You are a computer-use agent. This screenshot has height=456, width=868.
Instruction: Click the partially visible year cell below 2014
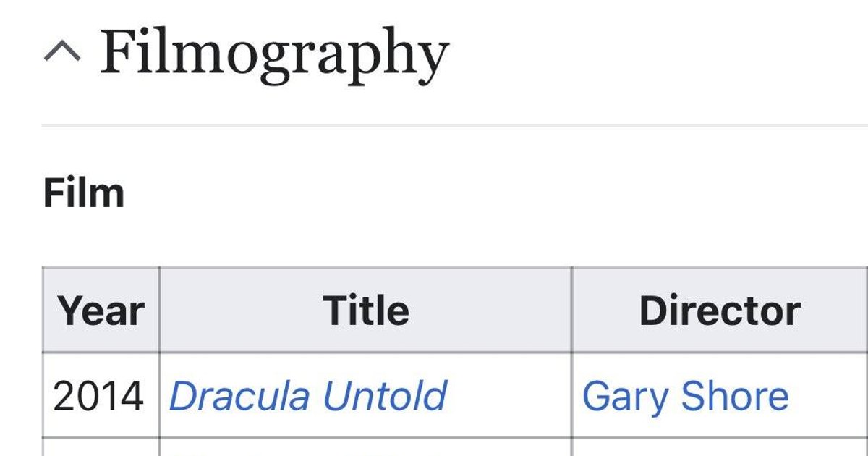click(101, 447)
